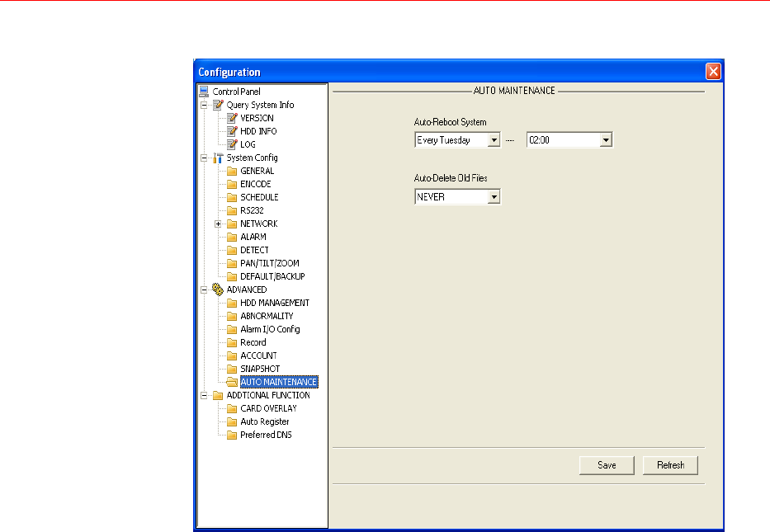770x532 pixels.
Task: Click the ACCOUNT folder icon
Action: pyautogui.click(x=232, y=355)
